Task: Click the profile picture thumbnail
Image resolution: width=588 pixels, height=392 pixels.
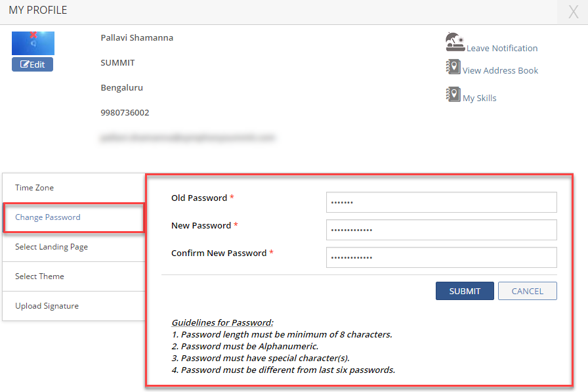Action: pyautogui.click(x=33, y=43)
